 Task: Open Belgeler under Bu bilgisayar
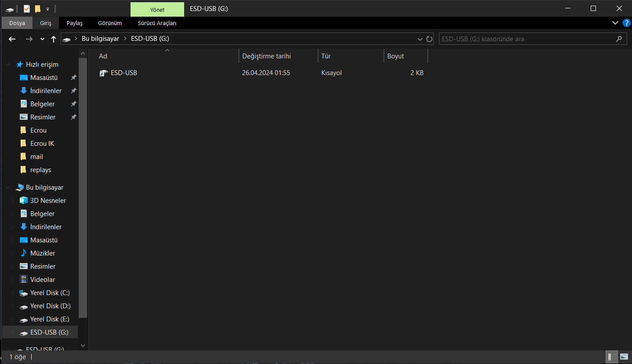click(x=42, y=214)
